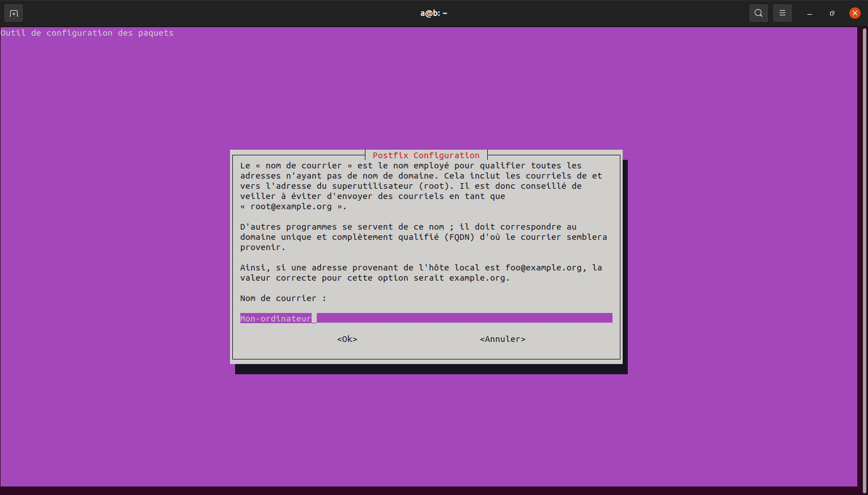The height and width of the screenshot is (495, 868).
Task: Click the Mon-ordinateur text in the field
Action: point(275,319)
